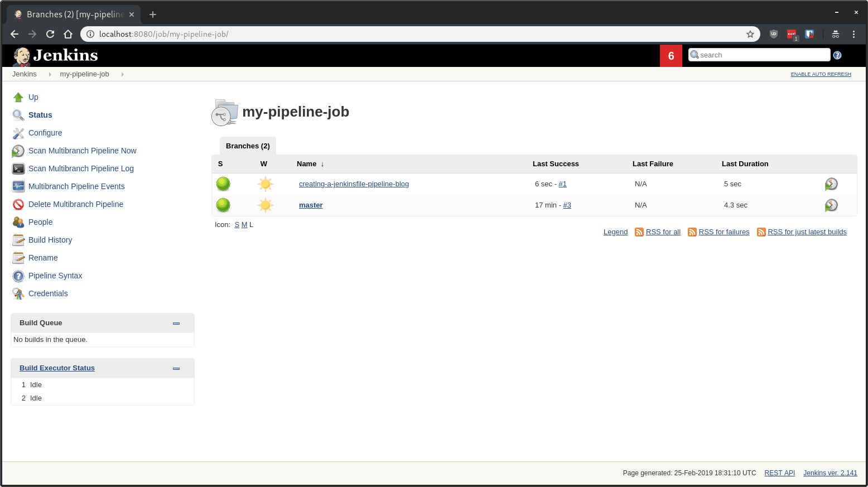The height and width of the screenshot is (487, 868).
Task: Click the Jenkins head logo
Action: tap(21, 55)
